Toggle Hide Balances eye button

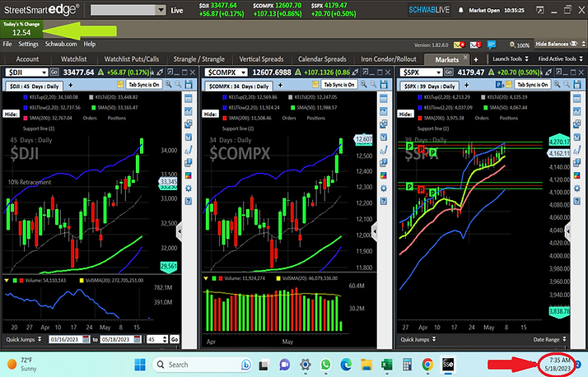click(x=557, y=44)
